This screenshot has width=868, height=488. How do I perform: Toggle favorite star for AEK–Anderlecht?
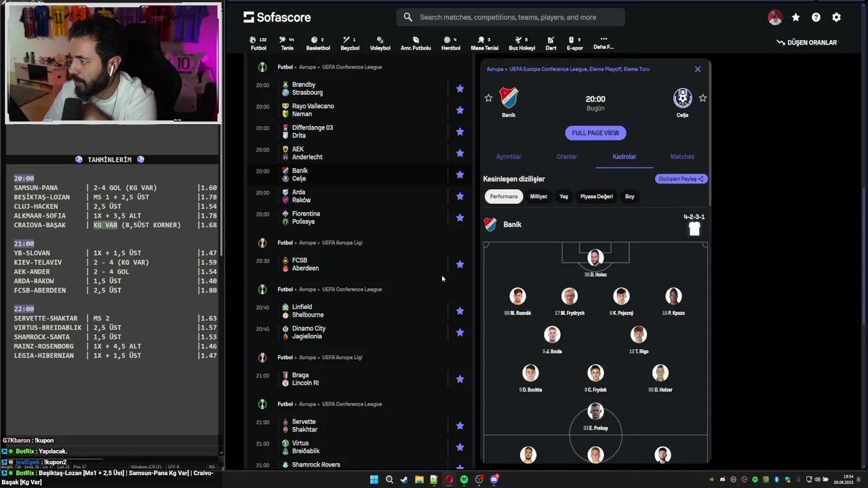pos(460,153)
